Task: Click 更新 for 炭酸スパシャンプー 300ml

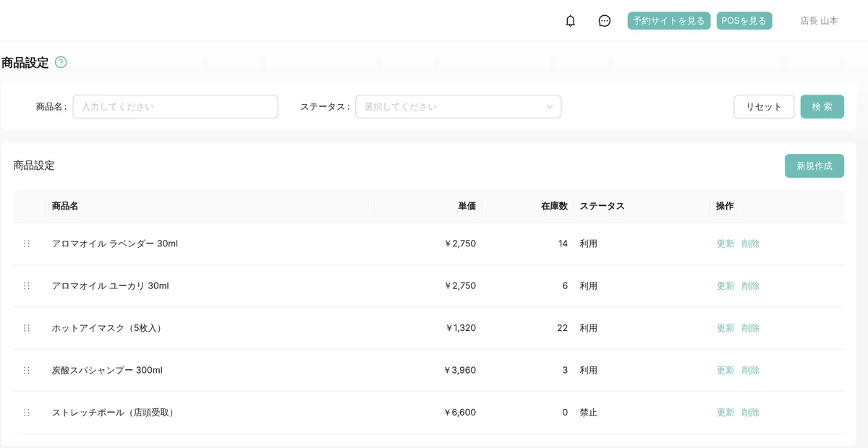Action: click(726, 370)
